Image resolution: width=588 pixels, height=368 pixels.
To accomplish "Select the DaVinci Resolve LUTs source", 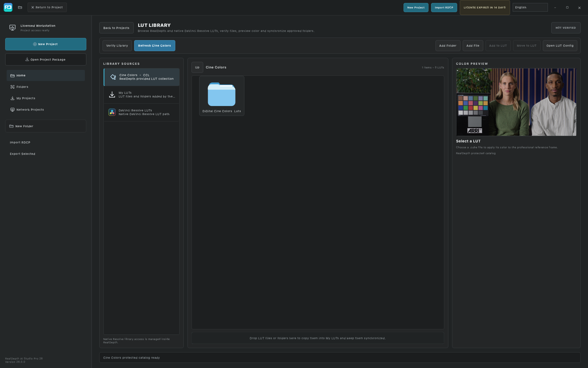I will (141, 112).
